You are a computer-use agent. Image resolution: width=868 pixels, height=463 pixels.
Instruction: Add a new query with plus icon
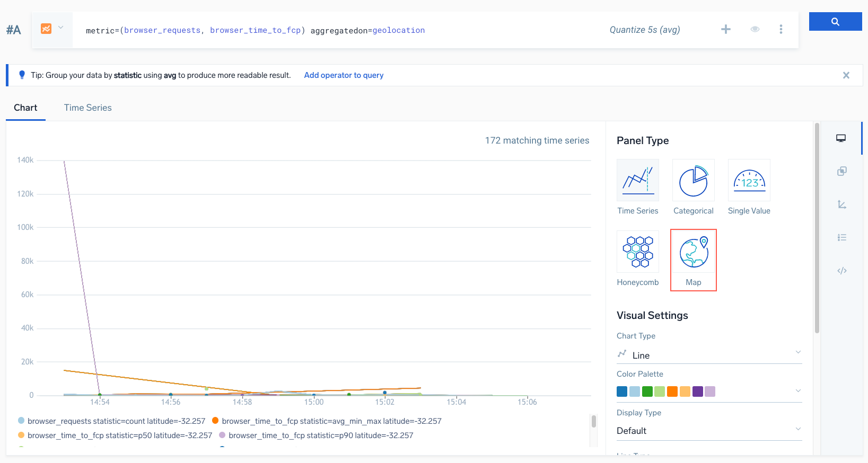pyautogui.click(x=726, y=30)
